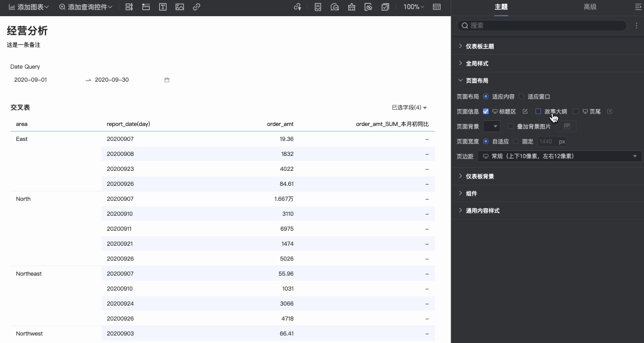644x343 pixels.
Task: Enable the 页尾 checkbox
Action: (x=576, y=111)
